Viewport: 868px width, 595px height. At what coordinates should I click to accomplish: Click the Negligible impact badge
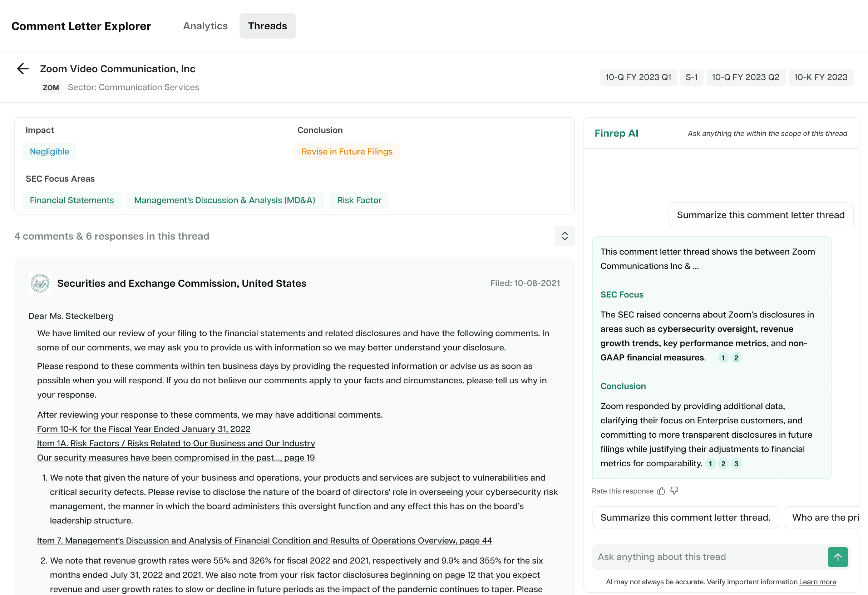coord(49,152)
